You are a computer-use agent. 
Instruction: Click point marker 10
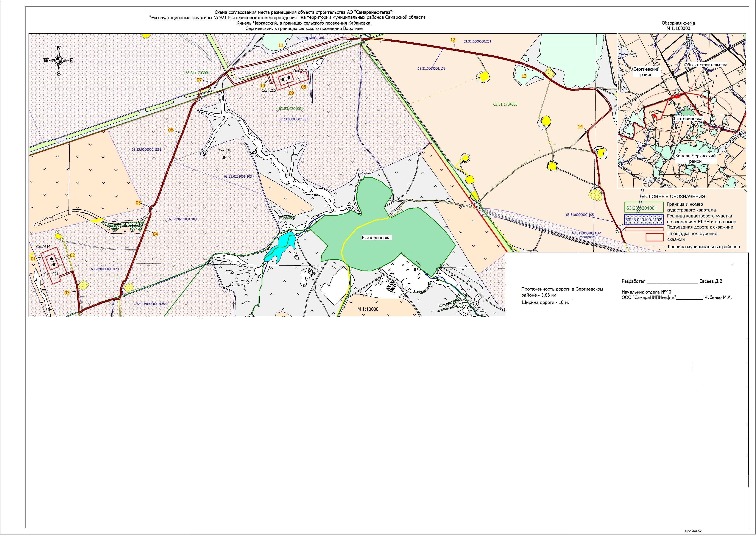tap(262, 86)
